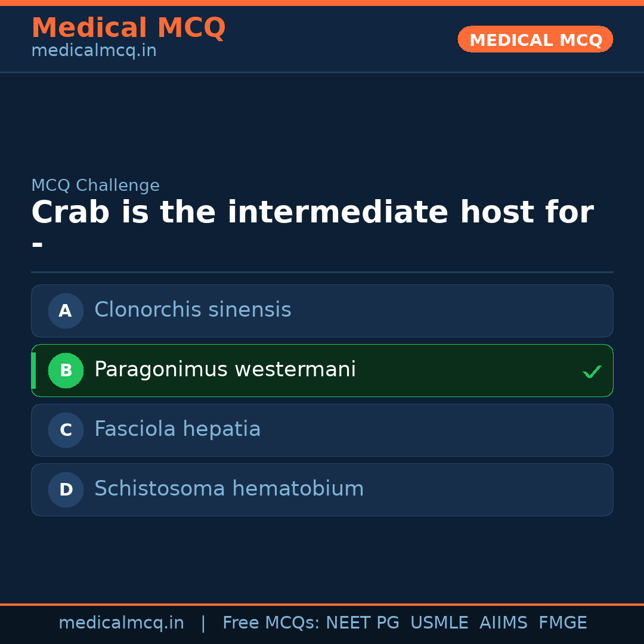644x644 pixels.
Task: Open medicalmcq.in link in the header
Action: (x=94, y=51)
